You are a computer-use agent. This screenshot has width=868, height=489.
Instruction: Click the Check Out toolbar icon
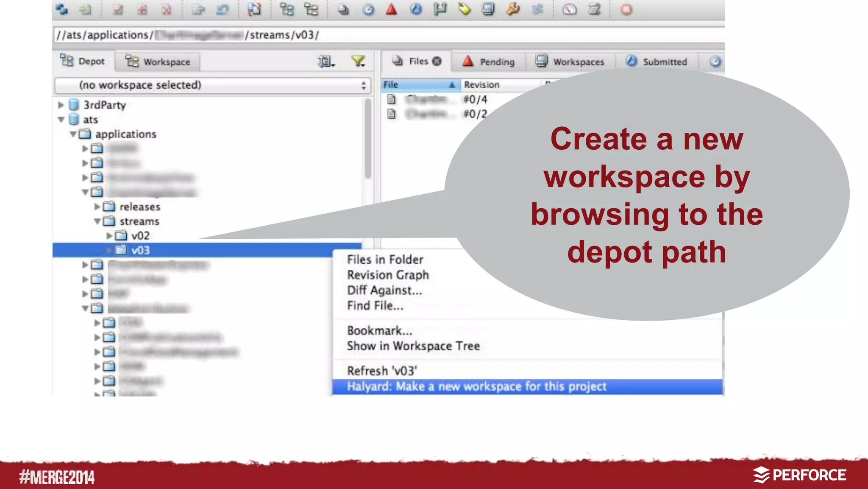pos(118,9)
